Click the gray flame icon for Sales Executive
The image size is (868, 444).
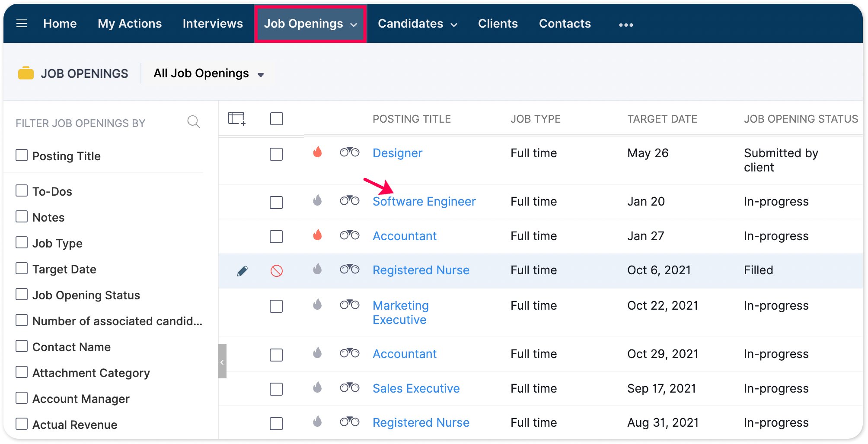[x=317, y=387]
